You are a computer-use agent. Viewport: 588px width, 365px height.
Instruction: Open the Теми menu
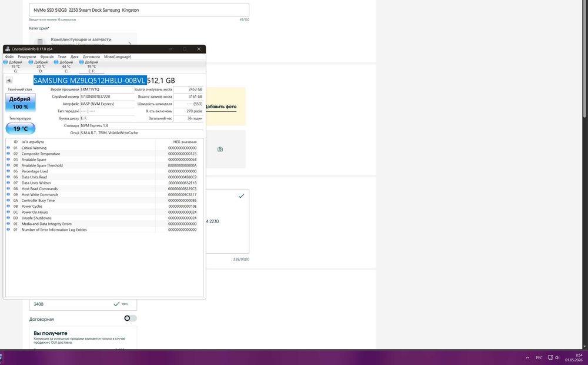[x=62, y=57]
